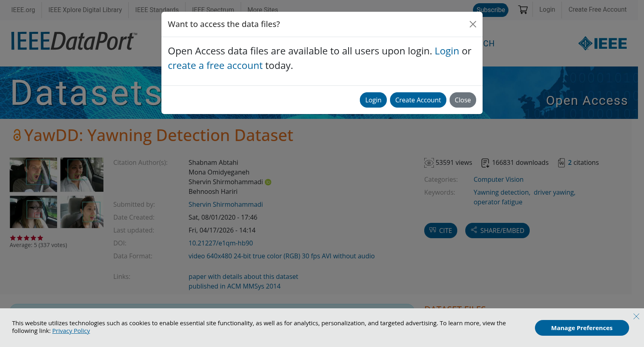Open the 'driver yawing' keyword
Screen dimensions: 644x347
click(x=554, y=193)
